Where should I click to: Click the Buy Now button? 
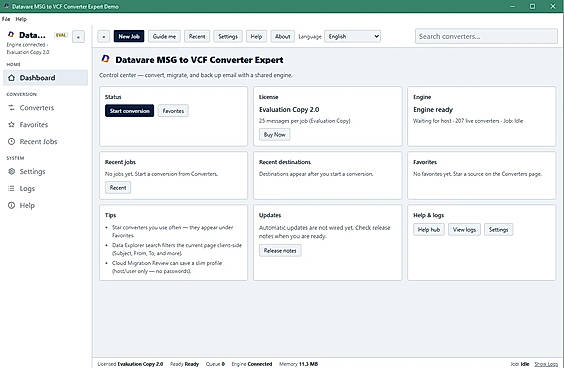click(x=274, y=135)
